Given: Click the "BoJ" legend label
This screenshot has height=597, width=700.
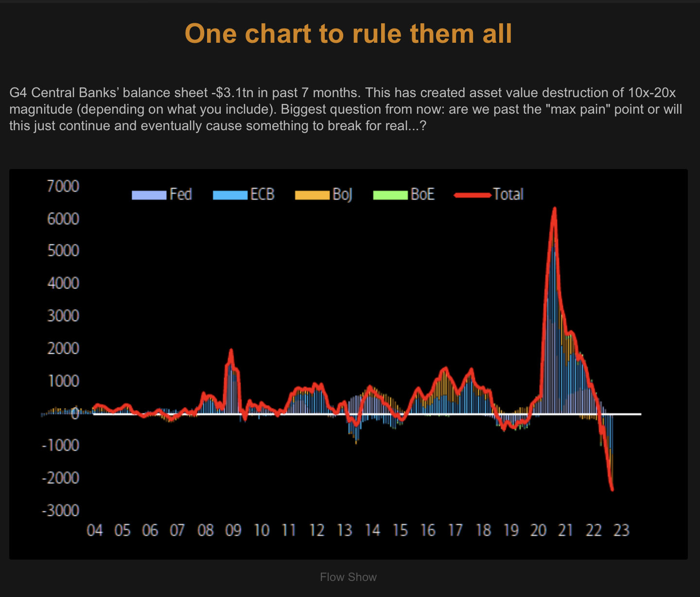Looking at the screenshot, I should point(342,194).
